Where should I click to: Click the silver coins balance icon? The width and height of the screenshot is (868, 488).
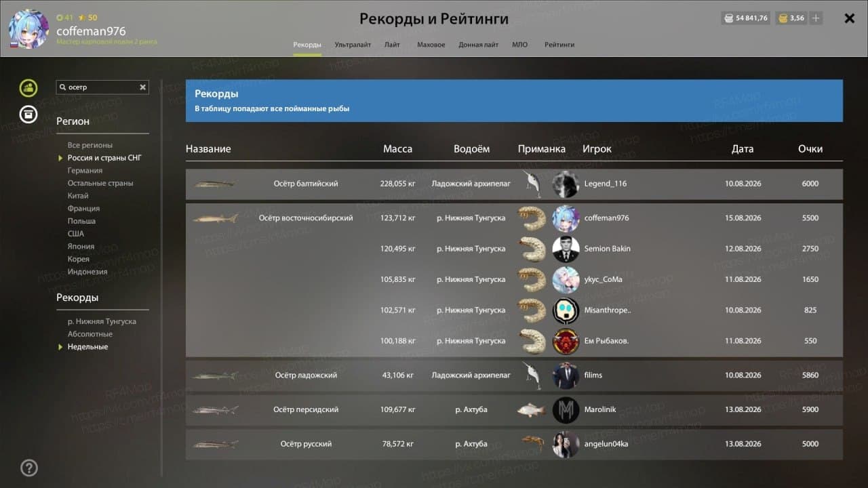coord(729,18)
